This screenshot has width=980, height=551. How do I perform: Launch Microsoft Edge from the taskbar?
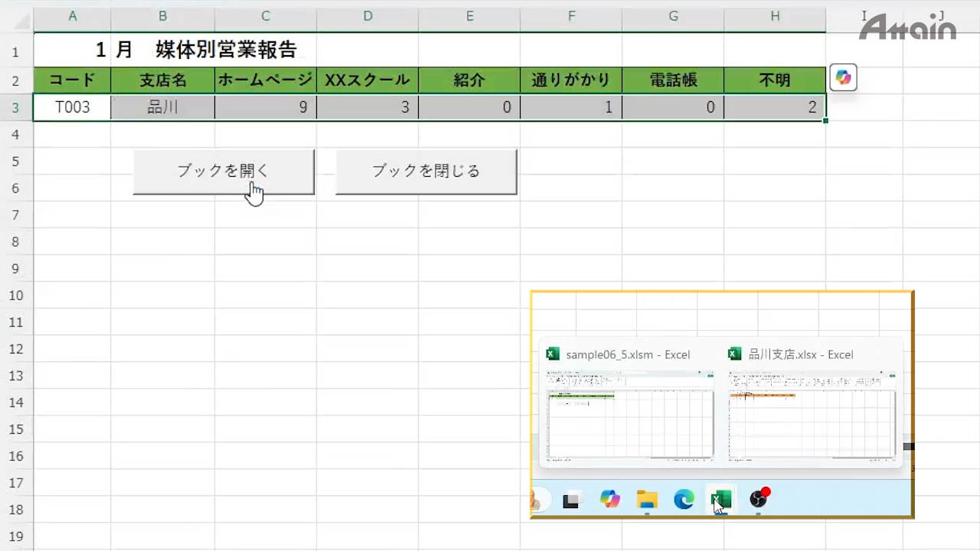(x=684, y=500)
